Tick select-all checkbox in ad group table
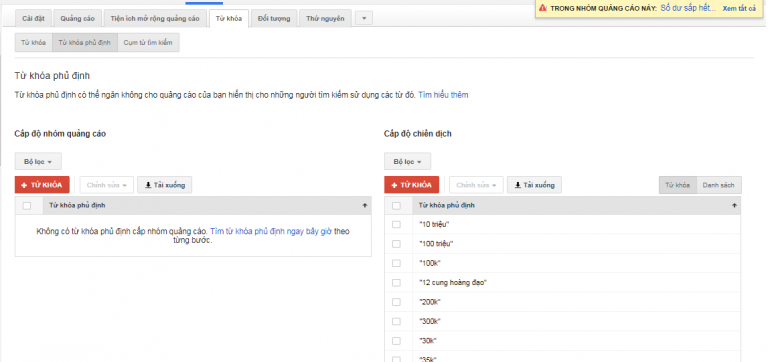The width and height of the screenshot is (768, 362). 27,206
